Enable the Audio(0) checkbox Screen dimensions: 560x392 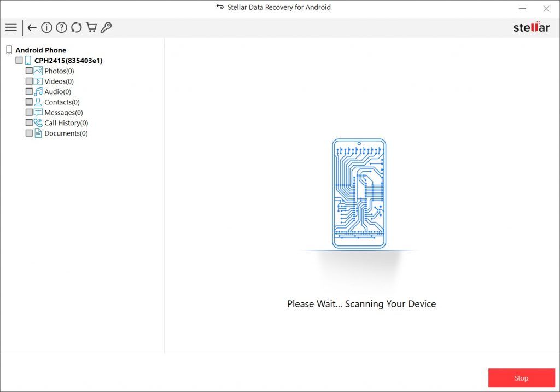pos(30,91)
